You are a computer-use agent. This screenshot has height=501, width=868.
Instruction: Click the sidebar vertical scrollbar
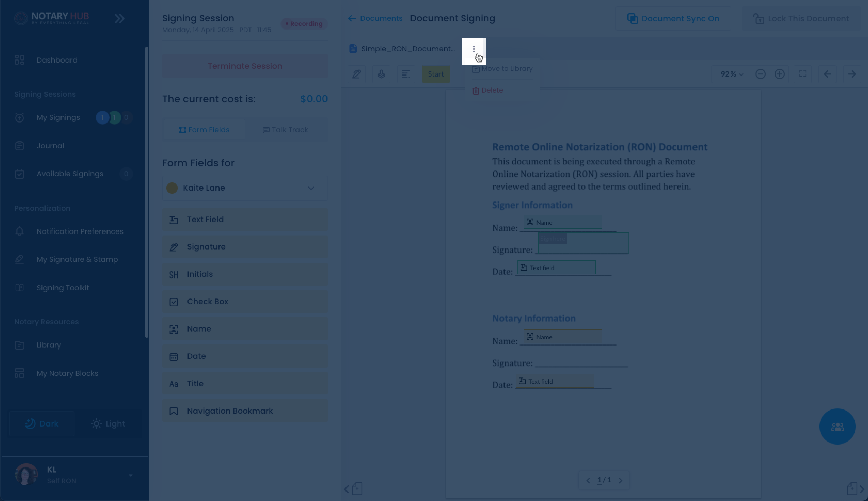coord(147,192)
